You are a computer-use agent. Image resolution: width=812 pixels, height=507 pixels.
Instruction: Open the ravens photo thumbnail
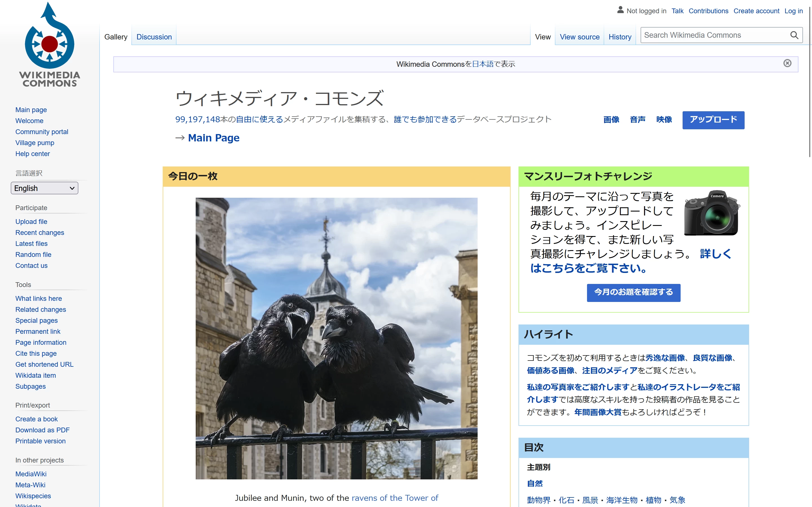(336, 338)
